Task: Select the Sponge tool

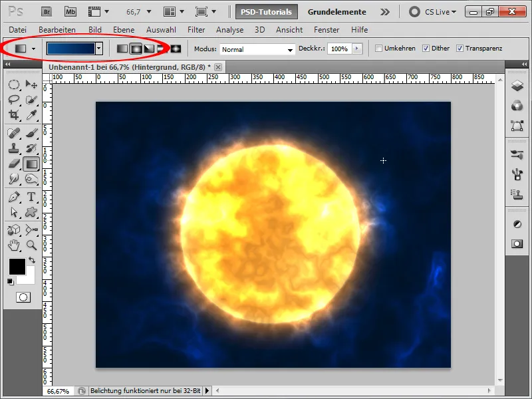Action: (x=31, y=179)
